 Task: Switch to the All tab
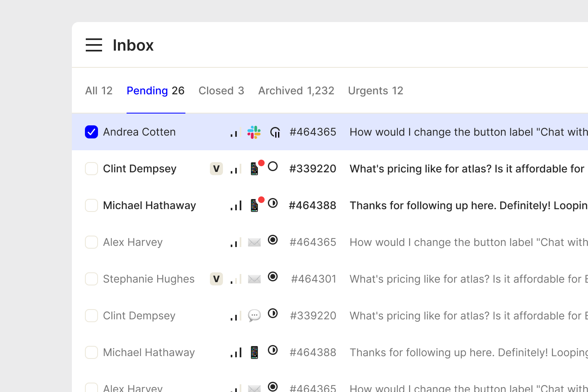[99, 91]
